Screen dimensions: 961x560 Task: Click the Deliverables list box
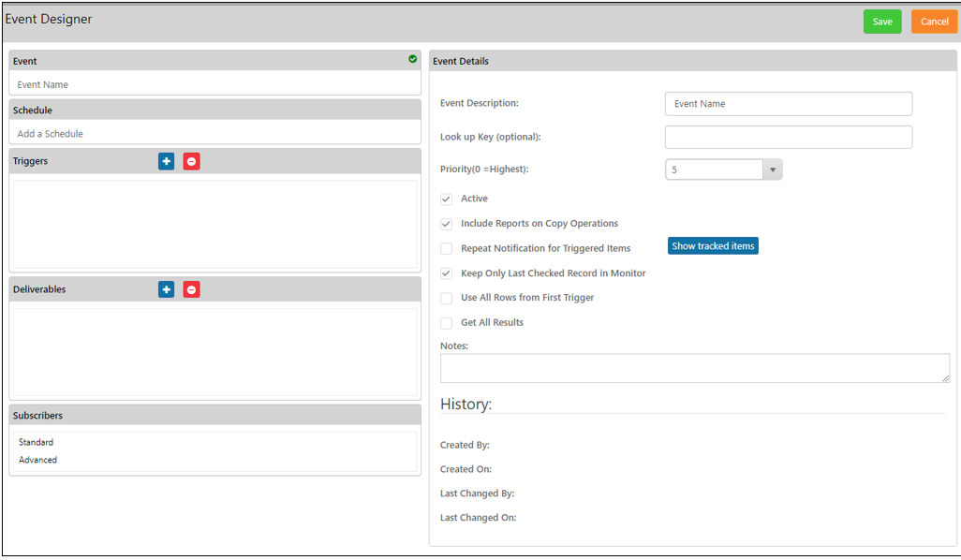click(214, 352)
